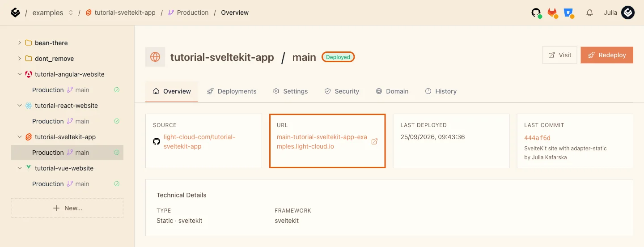Collapse the tutorial-angular-website project

point(19,74)
